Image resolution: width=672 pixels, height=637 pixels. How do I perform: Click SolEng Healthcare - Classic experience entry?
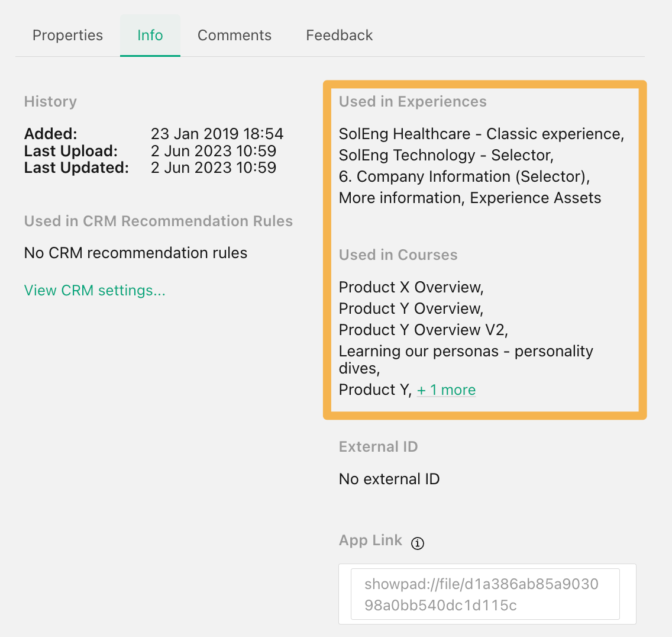[482, 134]
